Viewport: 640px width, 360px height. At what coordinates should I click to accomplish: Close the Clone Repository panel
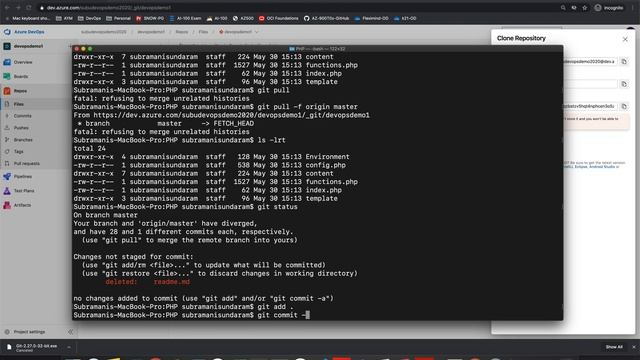coord(625,39)
